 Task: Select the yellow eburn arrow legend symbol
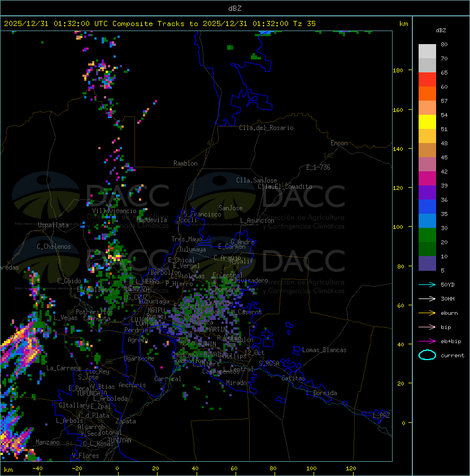click(427, 313)
